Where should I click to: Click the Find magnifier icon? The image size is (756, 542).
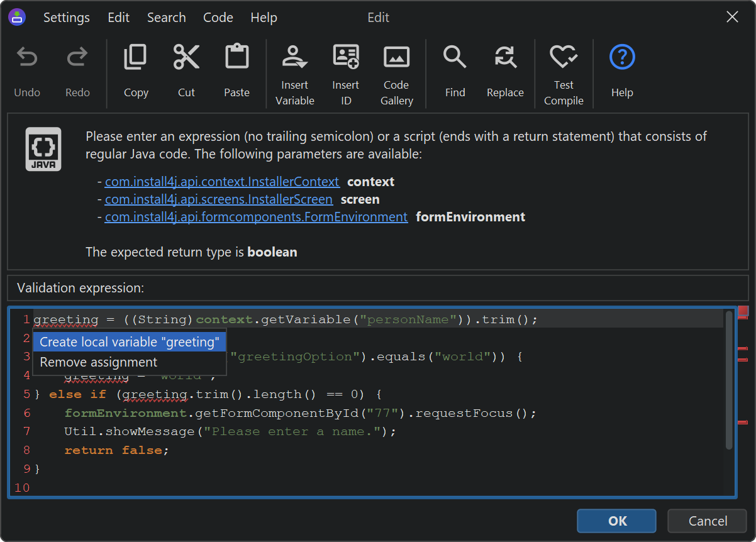point(455,58)
